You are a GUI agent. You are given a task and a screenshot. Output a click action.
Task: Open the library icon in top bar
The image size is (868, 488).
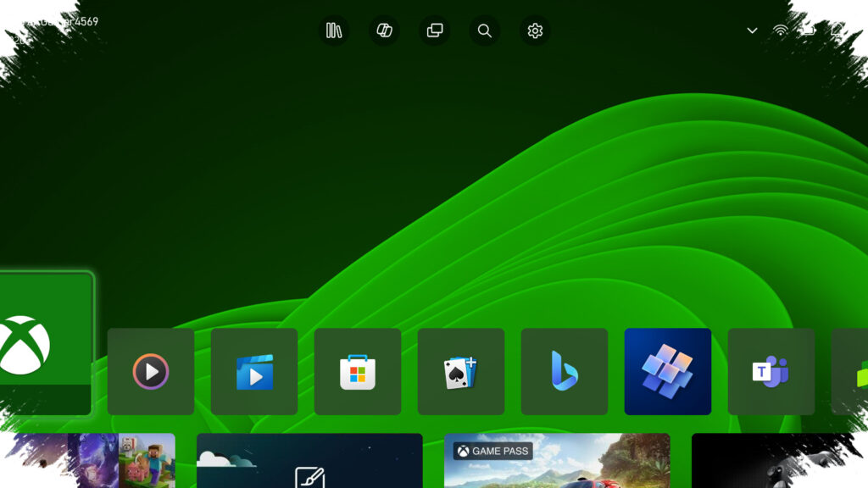coord(334,30)
